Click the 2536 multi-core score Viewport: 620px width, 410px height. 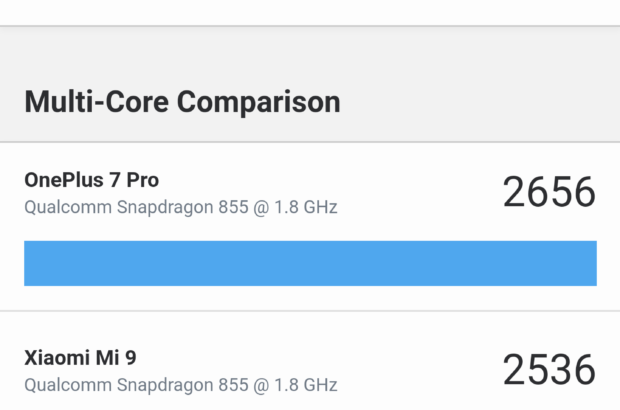[549, 369]
